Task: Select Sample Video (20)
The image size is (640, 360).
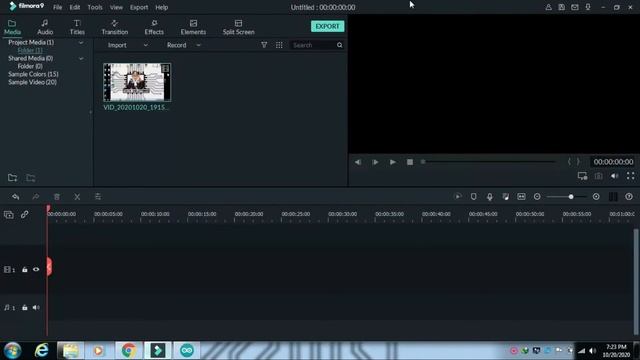Action: [x=32, y=82]
